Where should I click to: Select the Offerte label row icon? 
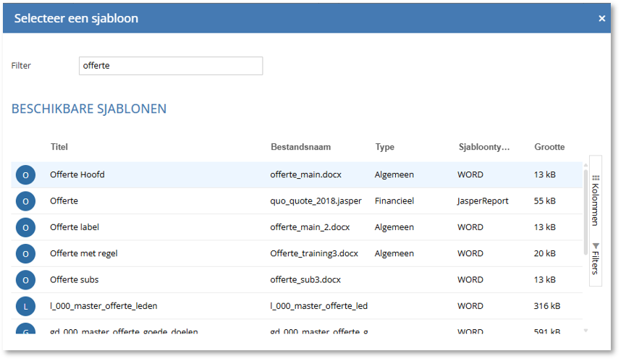pos(25,227)
